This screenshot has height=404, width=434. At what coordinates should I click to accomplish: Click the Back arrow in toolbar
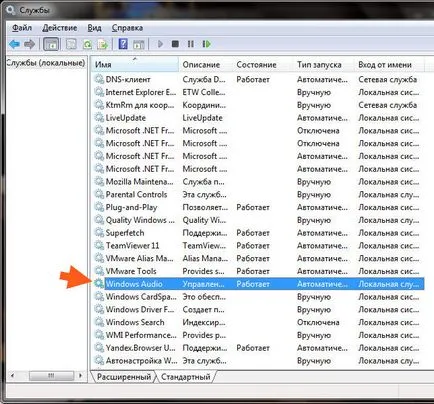pos(14,44)
